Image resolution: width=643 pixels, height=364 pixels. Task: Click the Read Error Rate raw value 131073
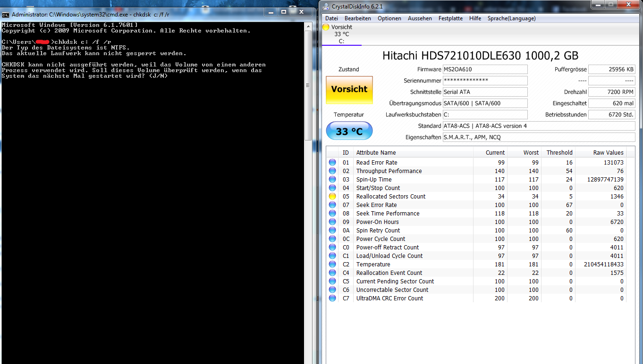[613, 163]
